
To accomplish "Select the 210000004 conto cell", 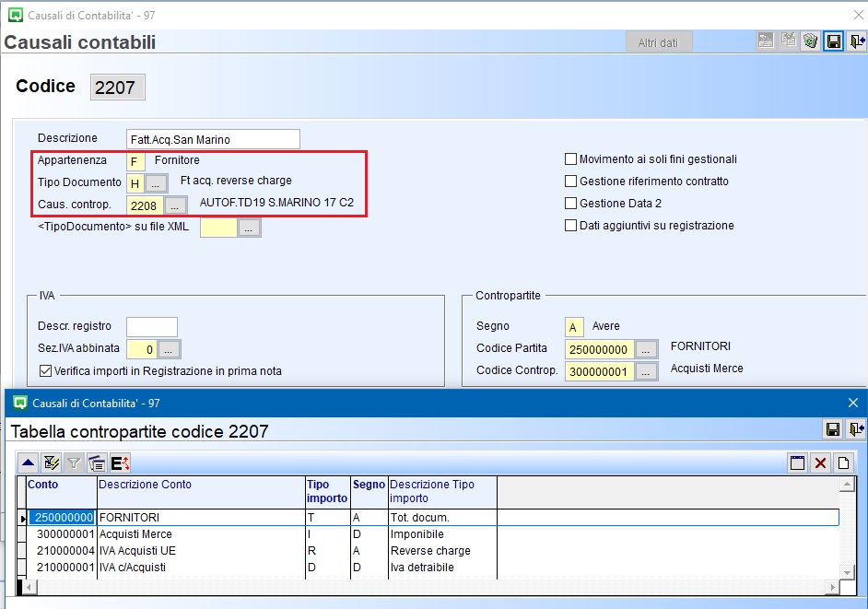I will (x=62, y=551).
